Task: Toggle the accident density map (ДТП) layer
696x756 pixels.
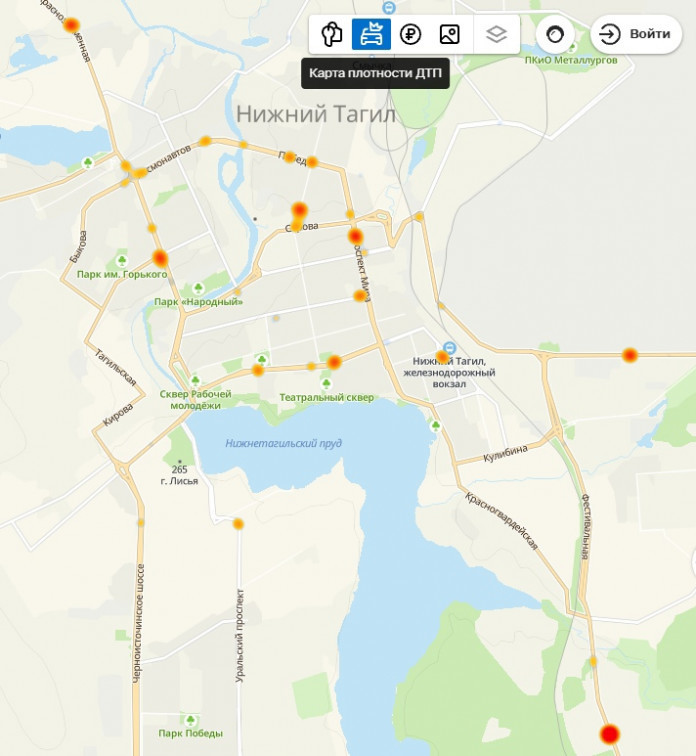Action: [371, 34]
